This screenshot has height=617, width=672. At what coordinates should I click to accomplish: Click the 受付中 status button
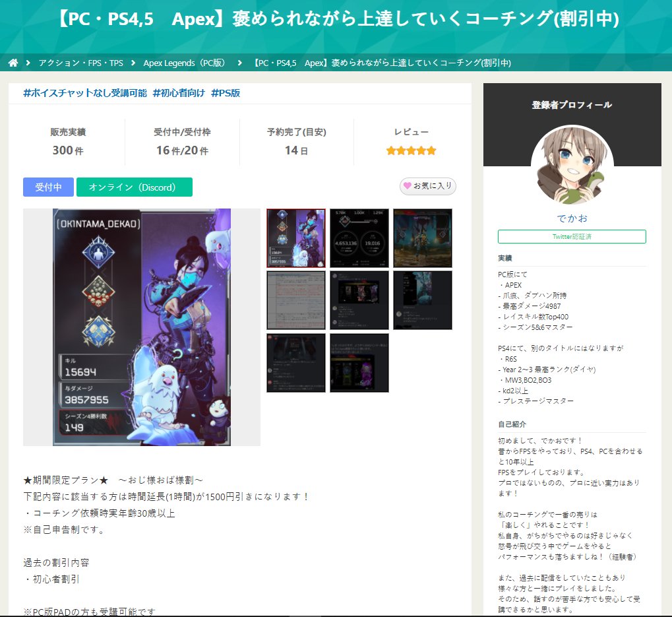click(48, 187)
